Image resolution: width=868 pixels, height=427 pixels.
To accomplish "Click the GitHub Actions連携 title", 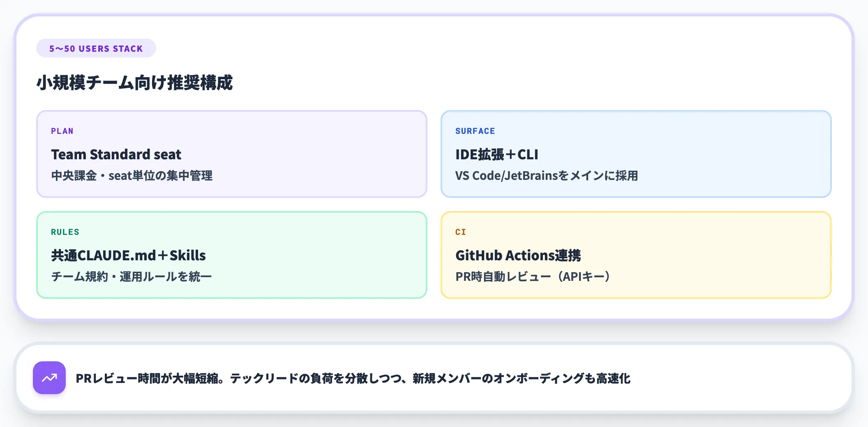I will pyautogui.click(x=518, y=255).
